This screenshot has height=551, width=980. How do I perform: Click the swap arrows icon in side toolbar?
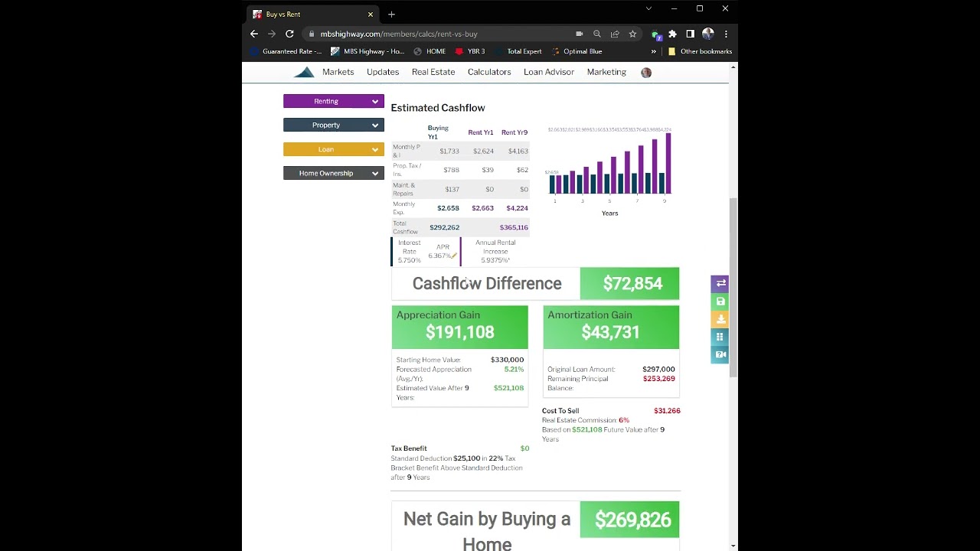pyautogui.click(x=720, y=283)
